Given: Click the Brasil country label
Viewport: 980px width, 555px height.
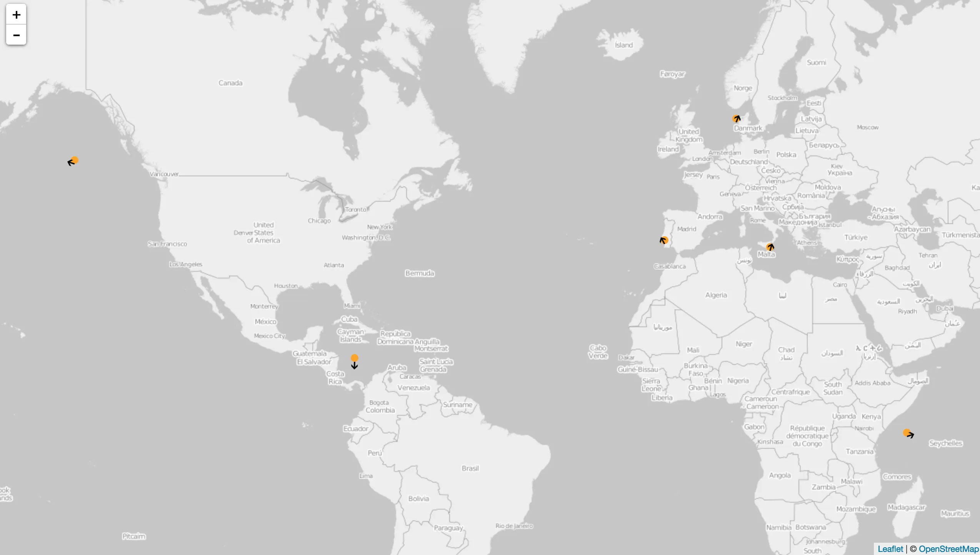Looking at the screenshot, I should 470,468.
